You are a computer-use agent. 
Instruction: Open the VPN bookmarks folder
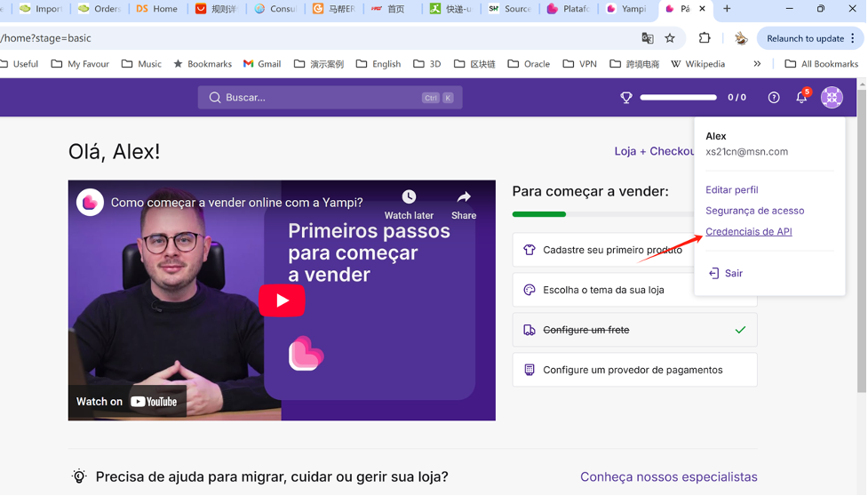(580, 64)
